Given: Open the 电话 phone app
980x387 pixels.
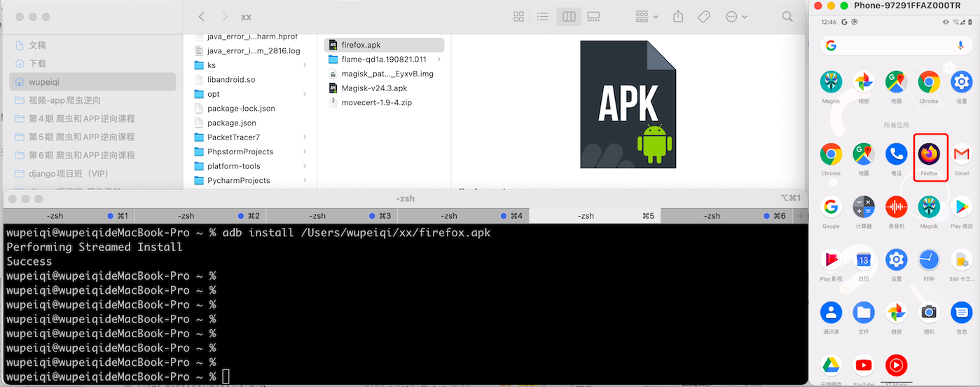Looking at the screenshot, I should [x=897, y=158].
